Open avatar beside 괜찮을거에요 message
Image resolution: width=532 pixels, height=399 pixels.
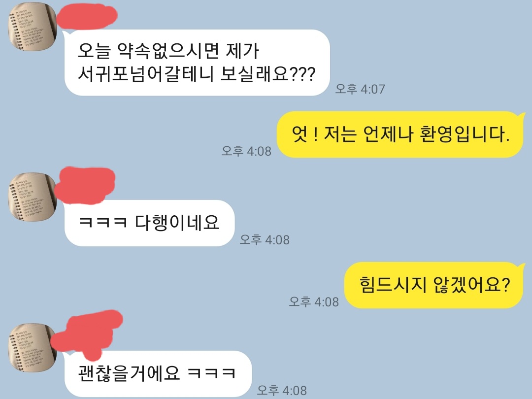point(32,347)
